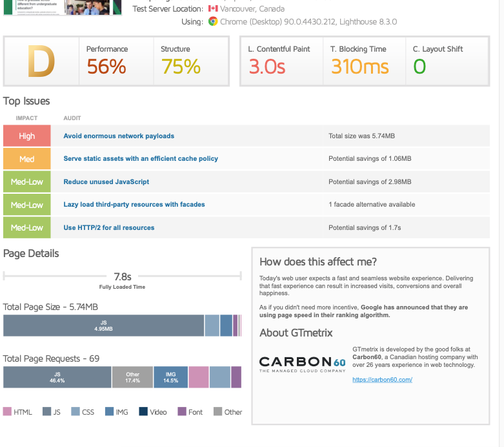Click the GTmetrix grade D box

(41, 61)
